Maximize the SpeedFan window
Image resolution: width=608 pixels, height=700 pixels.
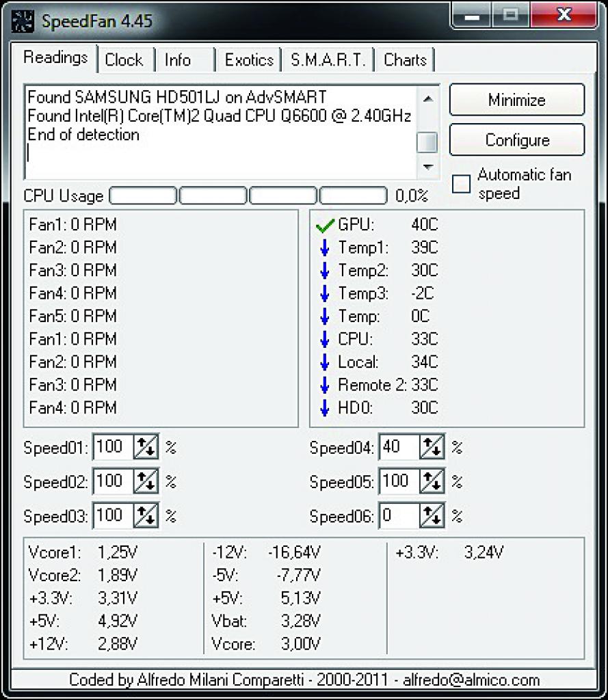(510, 16)
